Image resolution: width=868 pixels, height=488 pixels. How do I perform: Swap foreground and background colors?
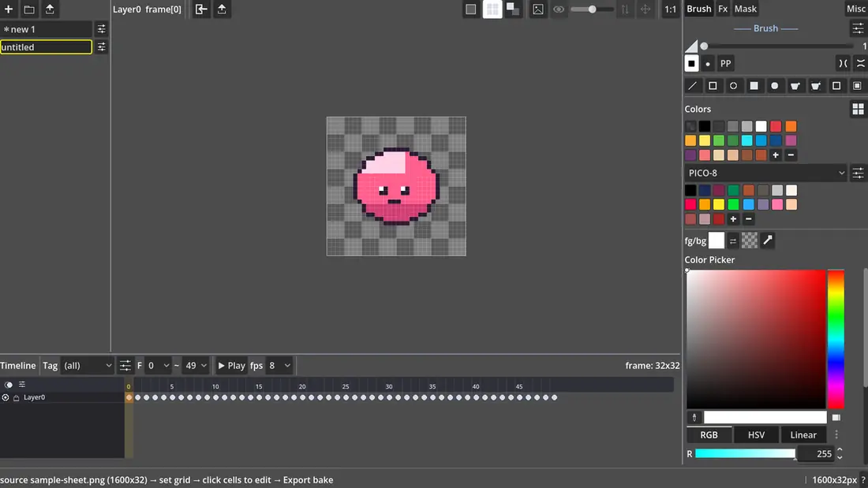click(x=733, y=240)
